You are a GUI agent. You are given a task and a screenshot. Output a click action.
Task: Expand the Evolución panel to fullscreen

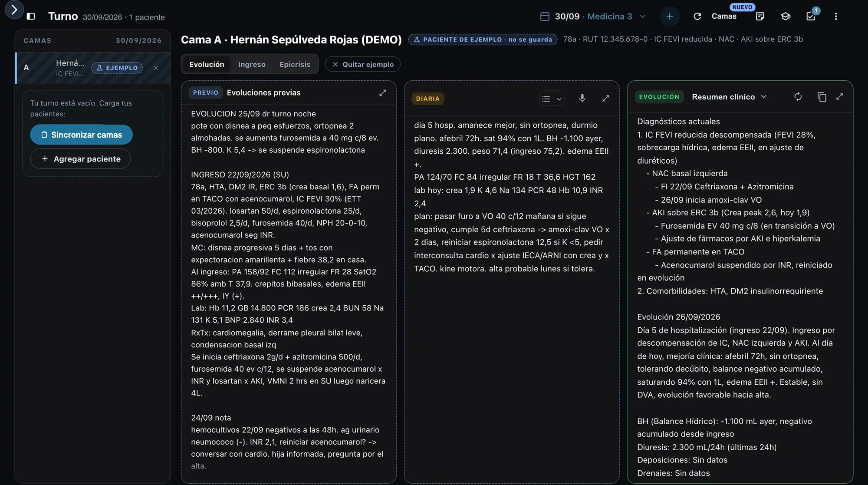[839, 96]
